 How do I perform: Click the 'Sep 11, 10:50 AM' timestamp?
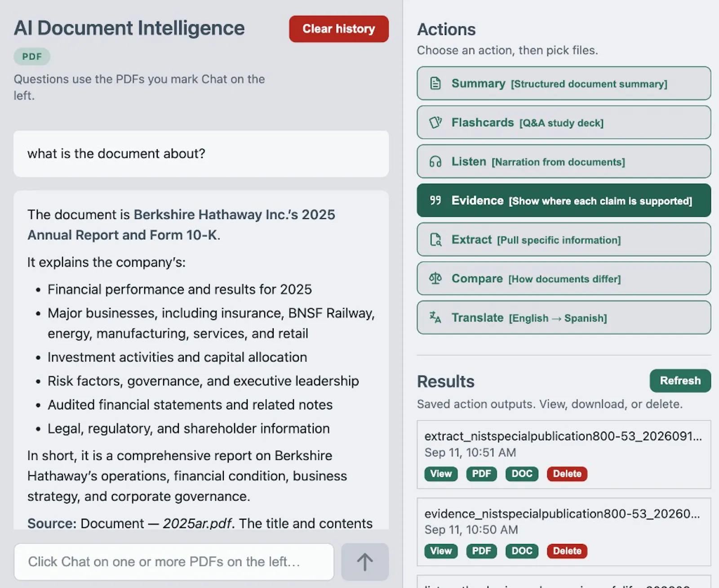(x=471, y=530)
